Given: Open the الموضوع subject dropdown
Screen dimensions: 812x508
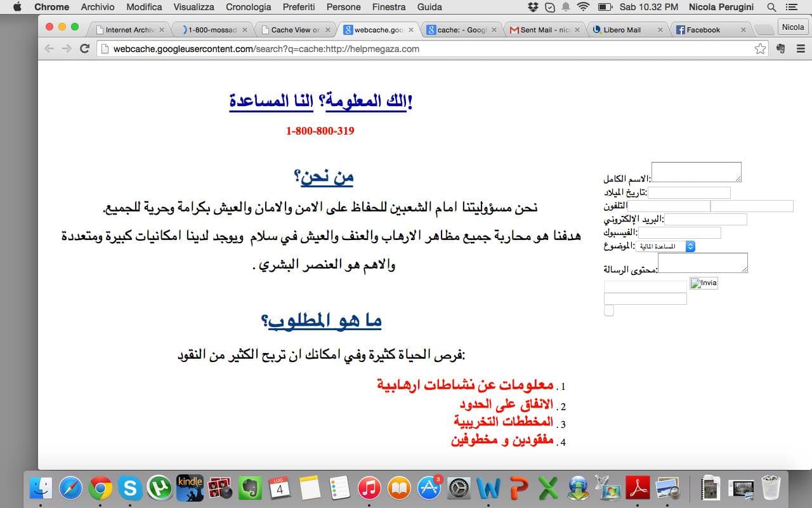Looking at the screenshot, I should click(x=665, y=246).
